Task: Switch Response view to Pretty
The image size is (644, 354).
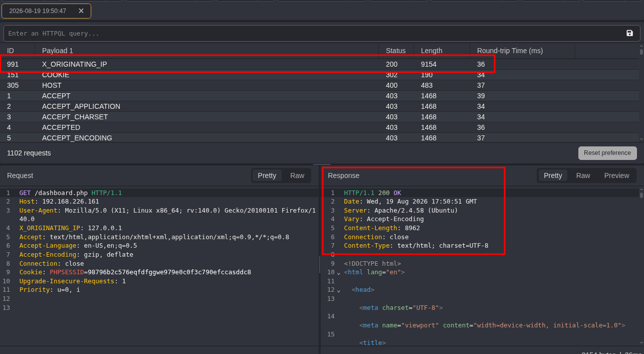Action: [x=553, y=175]
